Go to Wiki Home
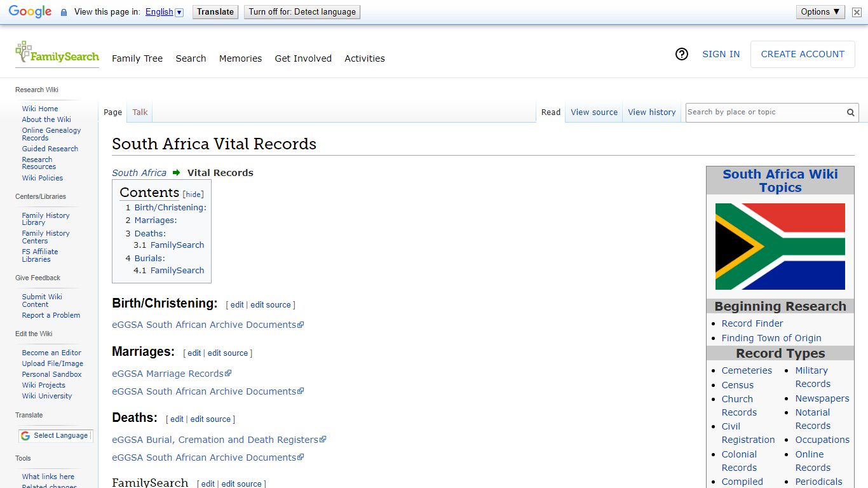The height and width of the screenshot is (488, 868). click(40, 109)
